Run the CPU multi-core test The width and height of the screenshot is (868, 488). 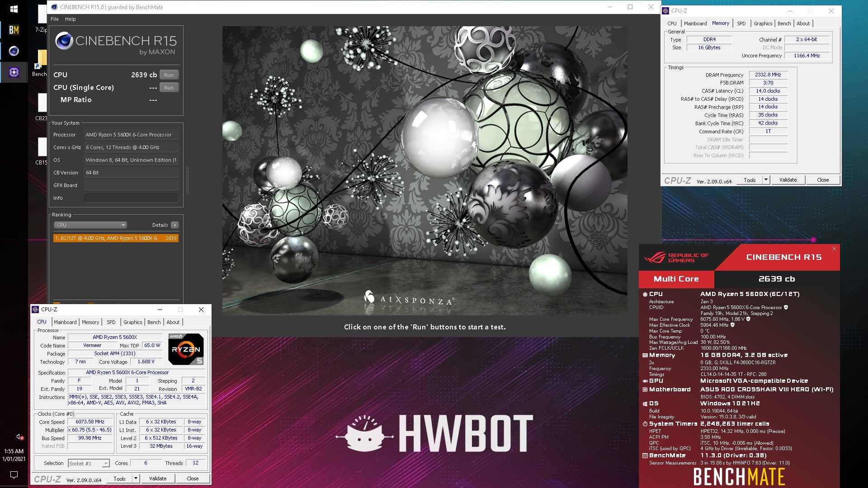(x=169, y=75)
